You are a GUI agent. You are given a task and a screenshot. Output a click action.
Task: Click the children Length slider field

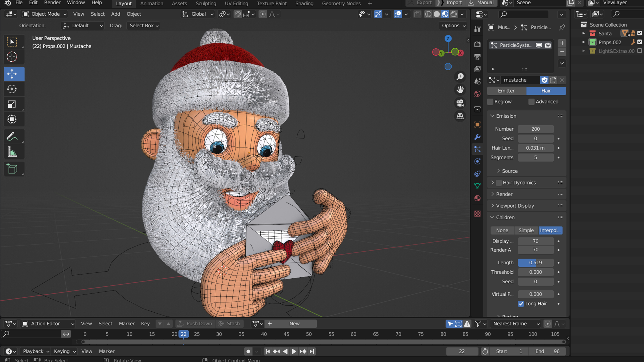(x=536, y=263)
